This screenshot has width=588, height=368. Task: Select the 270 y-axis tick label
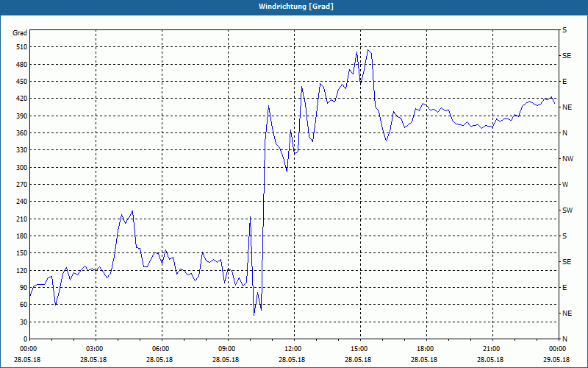click(x=22, y=185)
